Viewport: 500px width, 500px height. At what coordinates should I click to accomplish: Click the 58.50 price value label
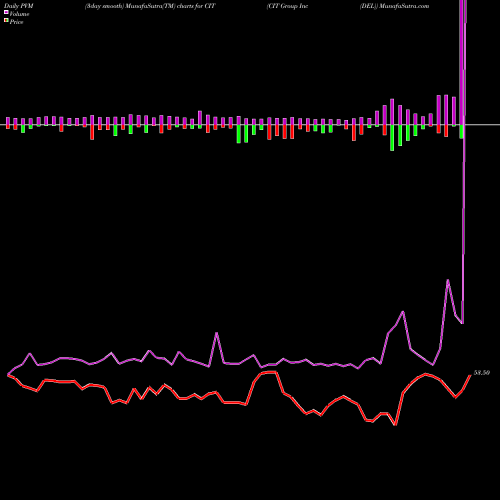482,373
